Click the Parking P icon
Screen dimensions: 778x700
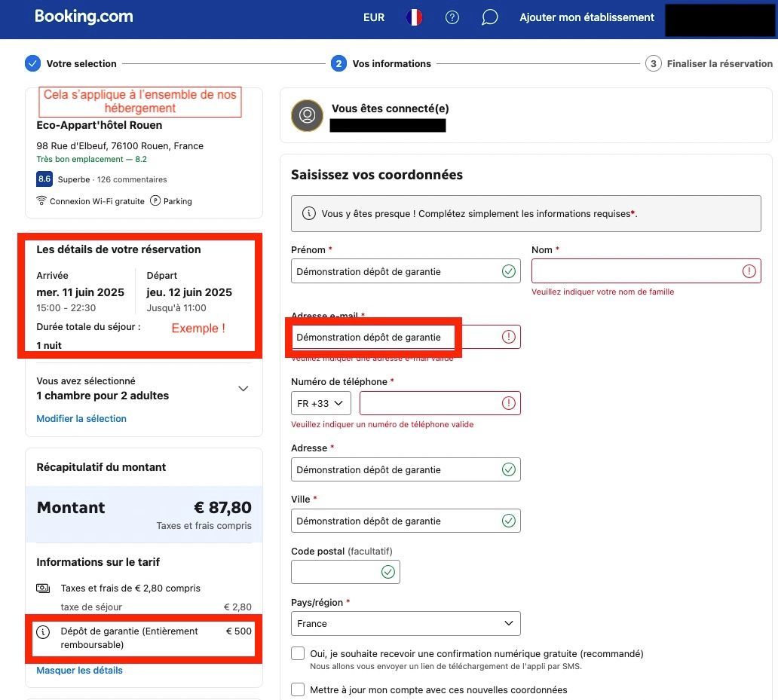[x=155, y=200]
